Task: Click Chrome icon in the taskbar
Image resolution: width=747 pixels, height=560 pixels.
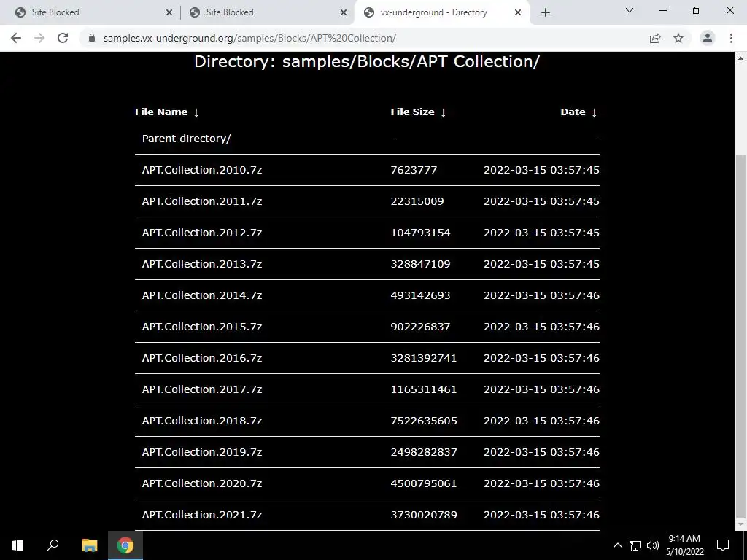Action: tap(125, 545)
